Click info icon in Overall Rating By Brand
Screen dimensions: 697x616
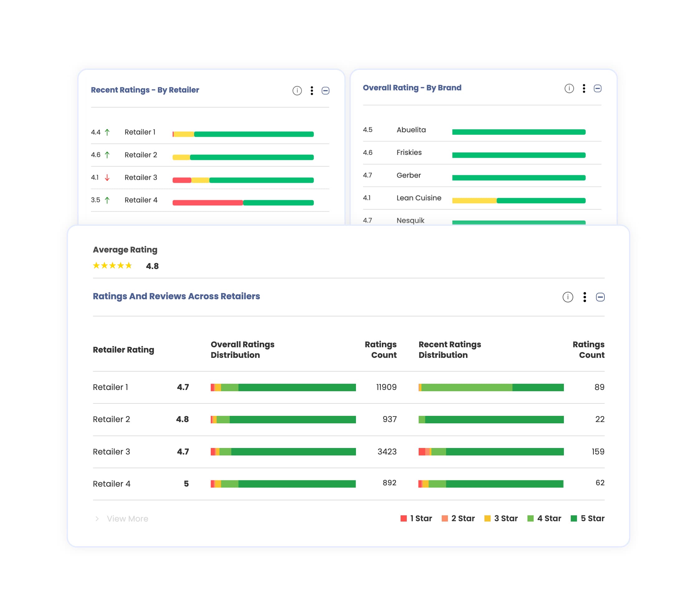point(569,89)
